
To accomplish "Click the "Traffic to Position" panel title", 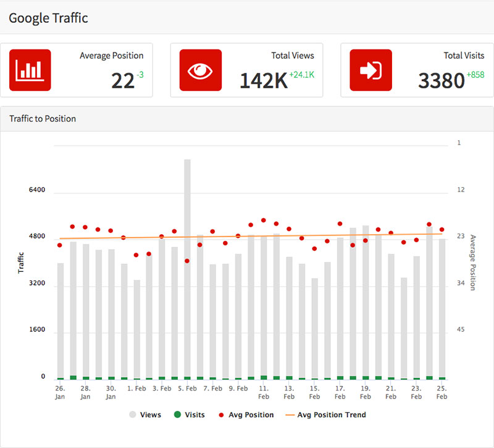I will click(43, 119).
